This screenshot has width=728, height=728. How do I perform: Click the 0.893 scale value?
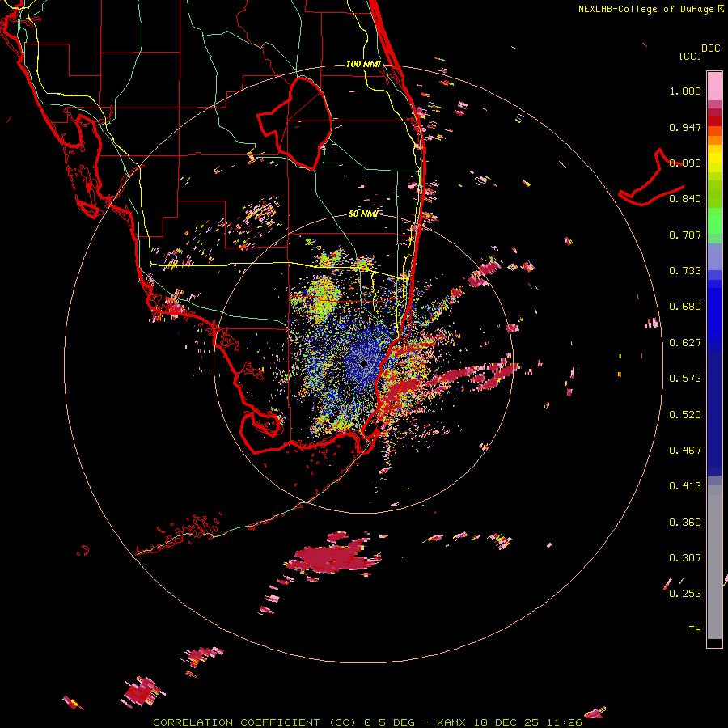[685, 163]
